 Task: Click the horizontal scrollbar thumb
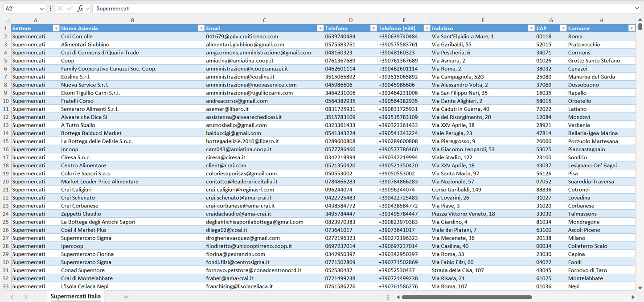pyautogui.click(x=467, y=297)
